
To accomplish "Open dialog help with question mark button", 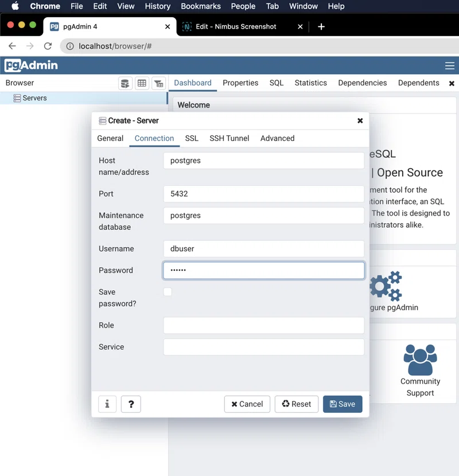I will (131, 404).
